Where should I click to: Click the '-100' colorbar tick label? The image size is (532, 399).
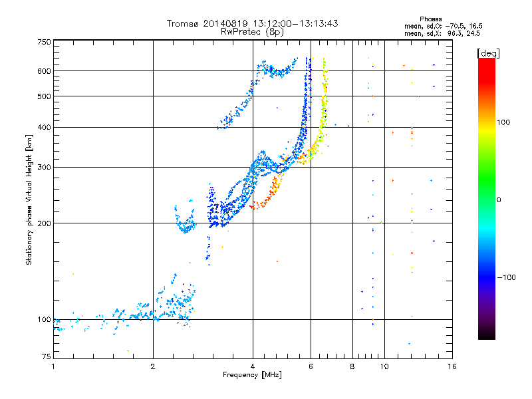(507, 277)
